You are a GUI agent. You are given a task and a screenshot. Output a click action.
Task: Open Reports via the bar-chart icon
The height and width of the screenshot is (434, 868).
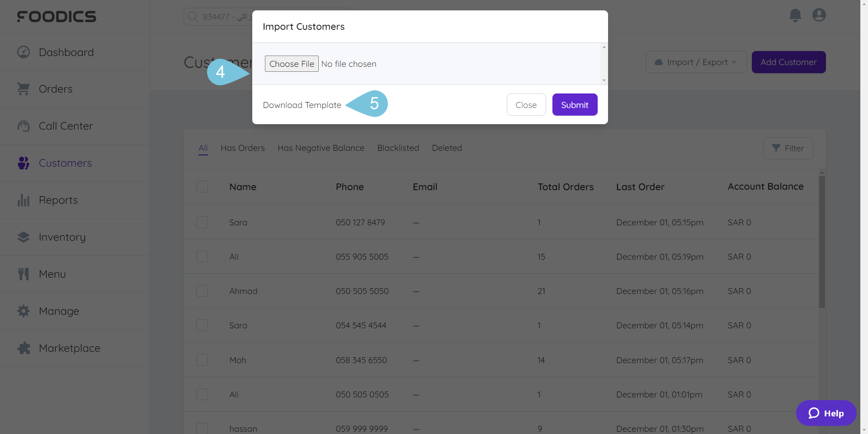pyautogui.click(x=23, y=200)
